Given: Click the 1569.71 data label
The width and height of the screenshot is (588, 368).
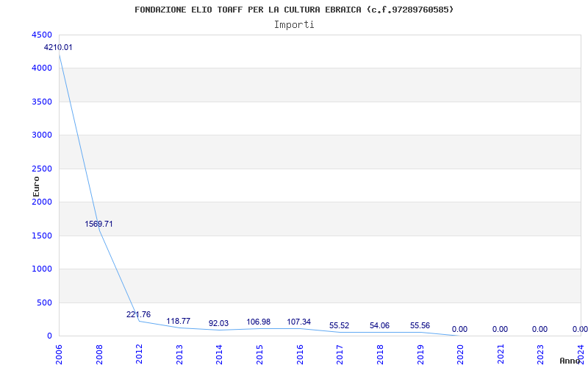Looking at the screenshot, I should click(98, 224).
